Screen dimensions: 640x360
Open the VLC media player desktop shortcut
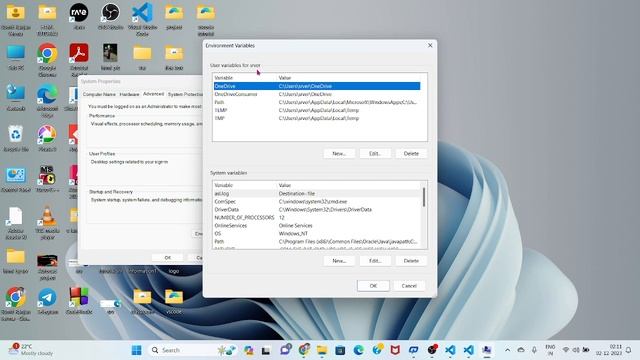[47, 222]
